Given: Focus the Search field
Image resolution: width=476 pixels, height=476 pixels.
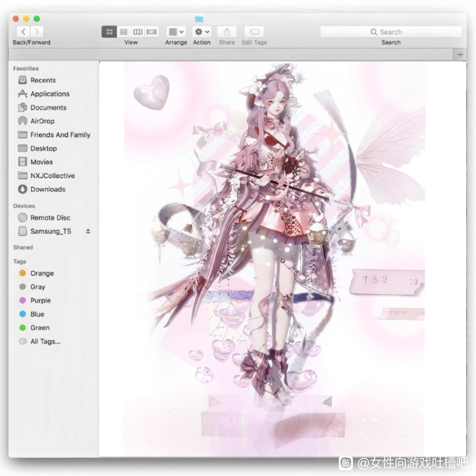Looking at the screenshot, I should click(x=391, y=32).
